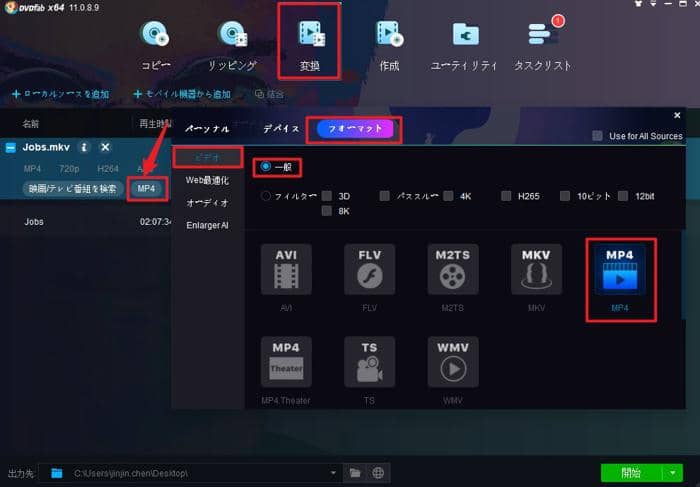Open the コピー (Copy) module
This screenshot has width=700, height=487.
pos(155,45)
